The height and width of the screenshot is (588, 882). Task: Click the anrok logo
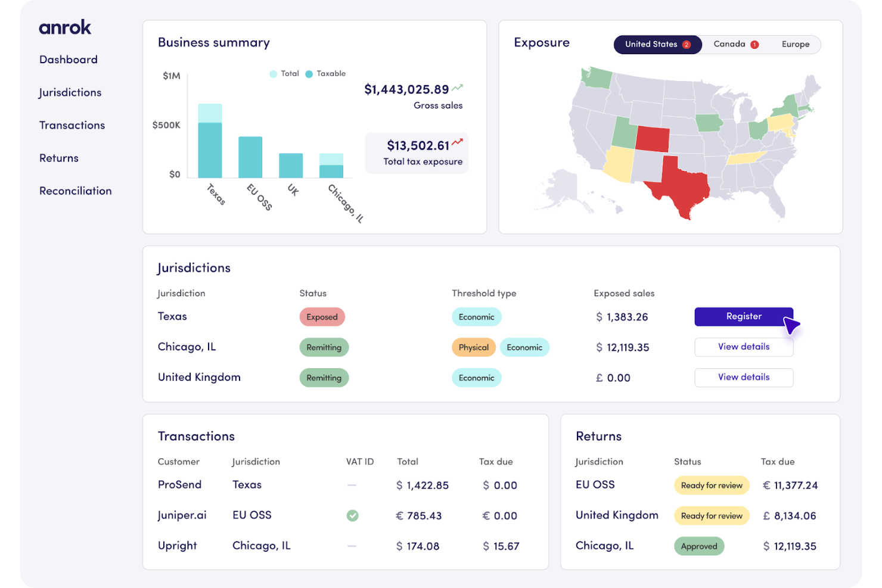[64, 27]
